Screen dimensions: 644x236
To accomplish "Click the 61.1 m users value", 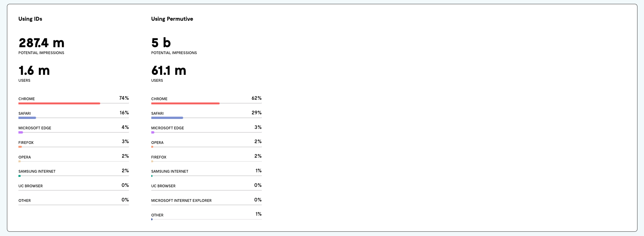I will (169, 70).
